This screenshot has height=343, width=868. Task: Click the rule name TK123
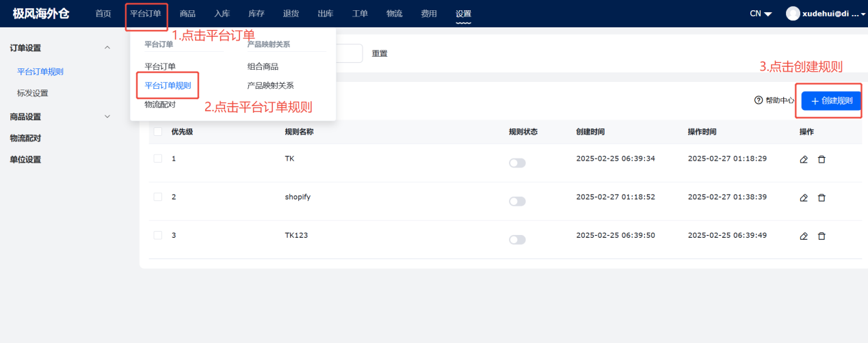(x=297, y=235)
